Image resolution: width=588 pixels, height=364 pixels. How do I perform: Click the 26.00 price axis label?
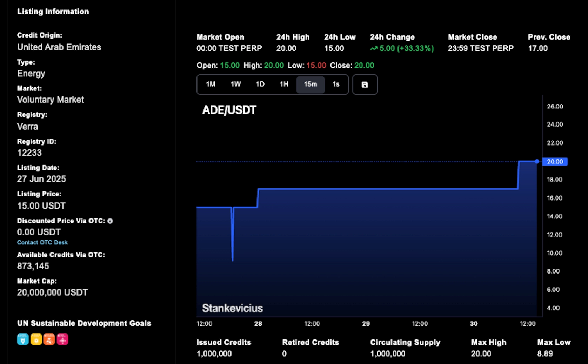555,106
